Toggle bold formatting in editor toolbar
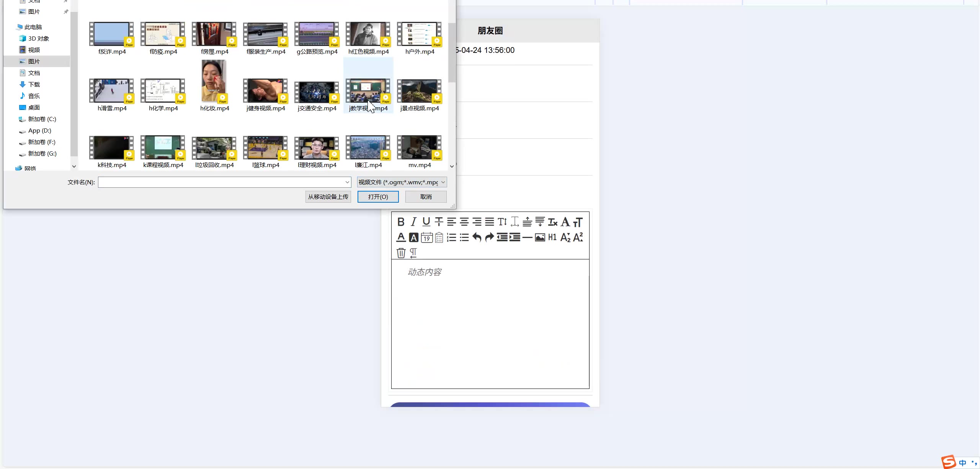This screenshot has height=469, width=980. pos(401,222)
